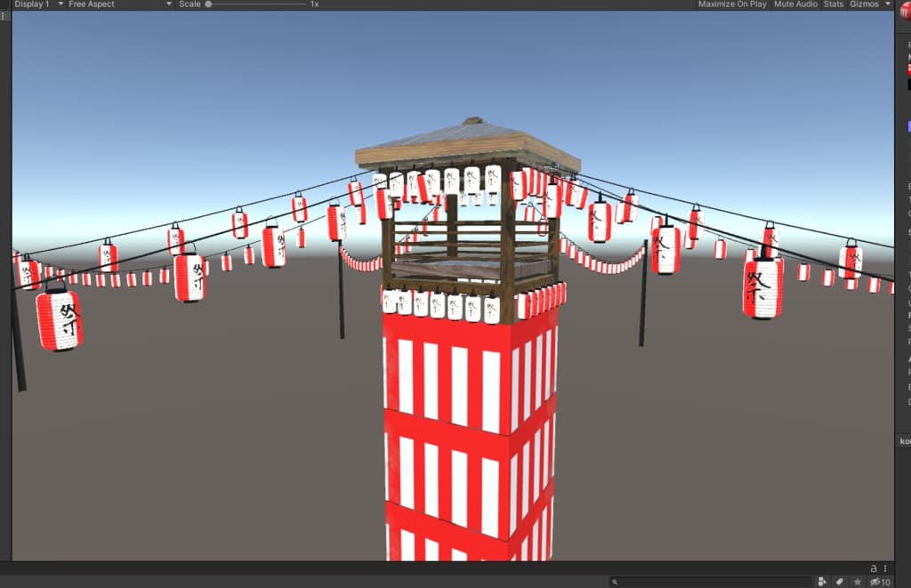Toggle the Gizmos button

pyautogui.click(x=863, y=4)
